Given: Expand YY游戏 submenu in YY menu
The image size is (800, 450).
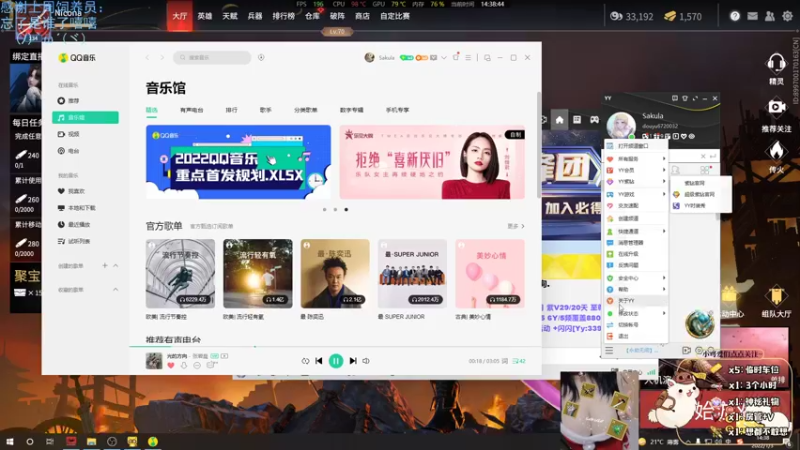Looking at the screenshot, I should 636,194.
